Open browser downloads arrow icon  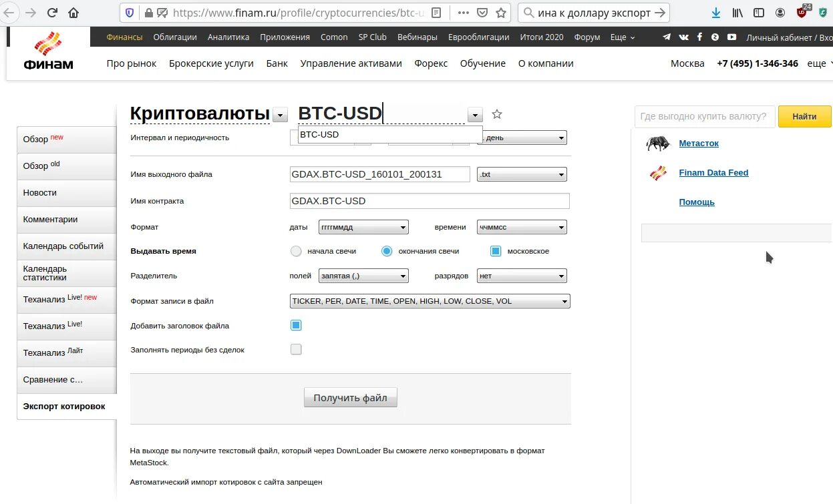click(716, 13)
